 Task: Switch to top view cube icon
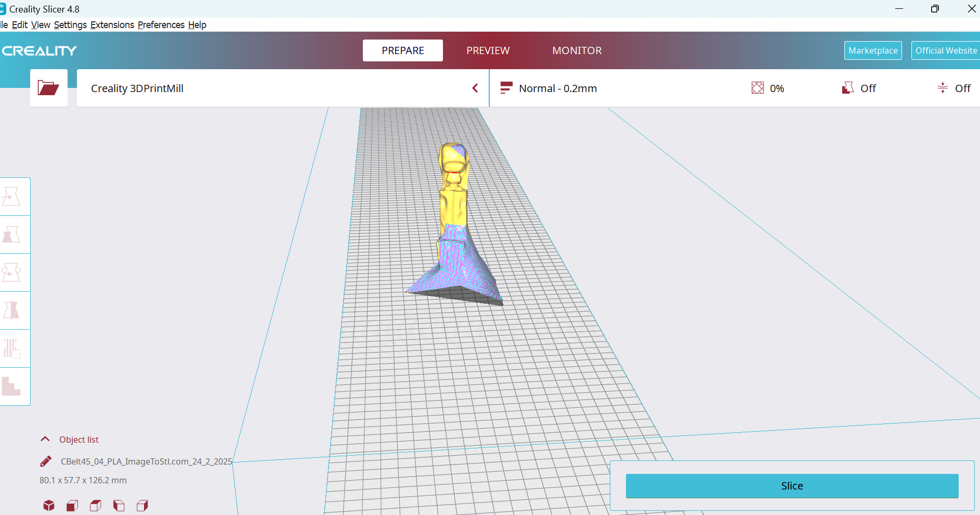tap(96, 506)
